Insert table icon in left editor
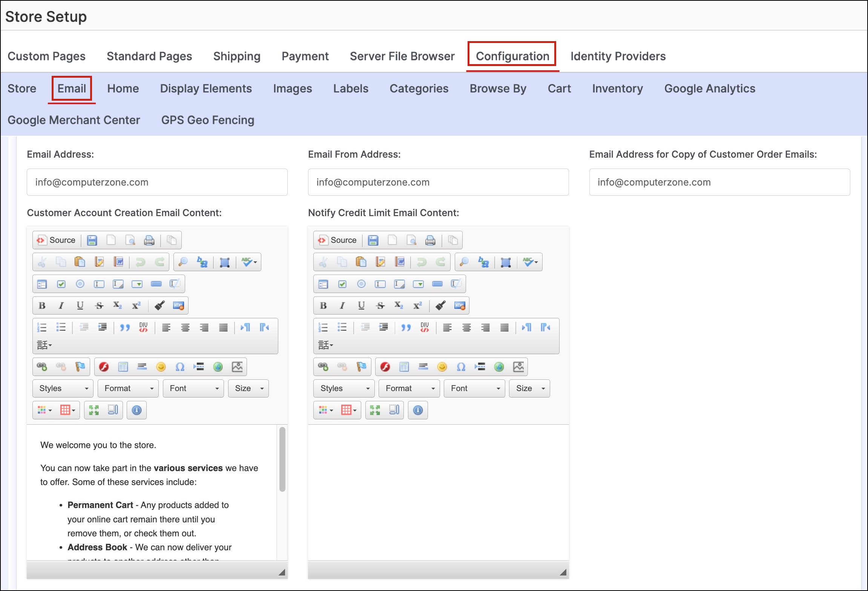The width and height of the screenshot is (868, 591). (123, 367)
